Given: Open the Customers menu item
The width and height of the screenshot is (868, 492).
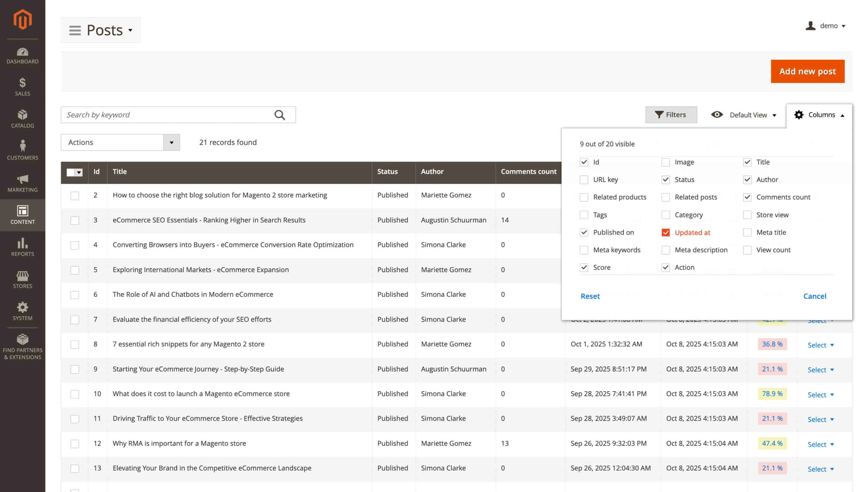Looking at the screenshot, I should coord(22,150).
